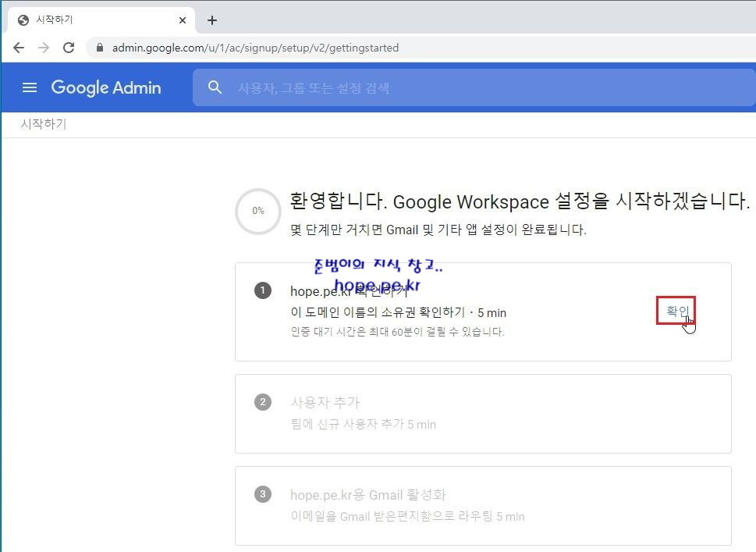Click step 2 number badge
756x552 pixels.
click(263, 402)
